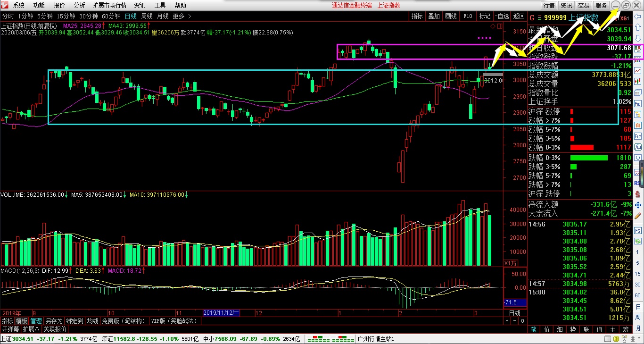Select the 主 tab in tick panel
The height and width of the screenshot is (344, 644).
[x=612, y=329]
